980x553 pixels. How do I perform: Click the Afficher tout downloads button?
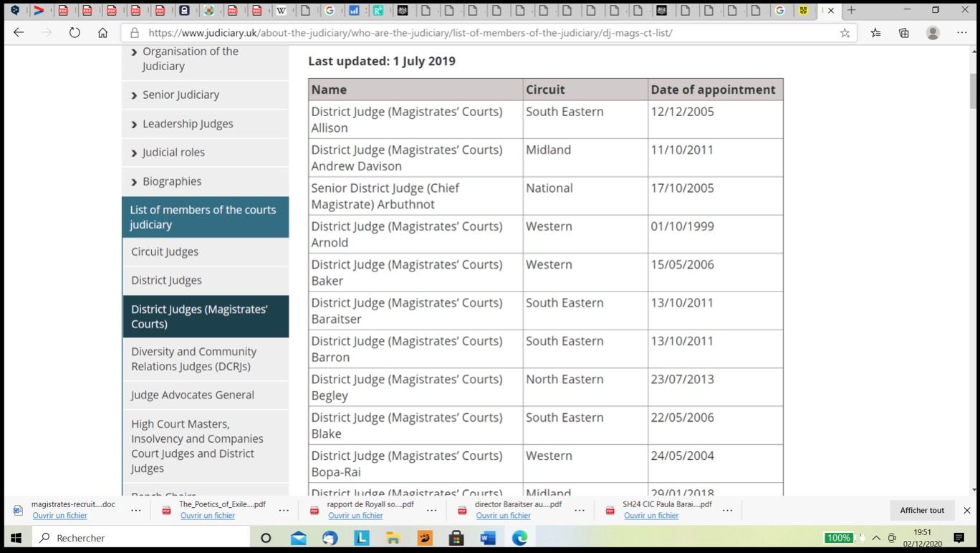(922, 510)
